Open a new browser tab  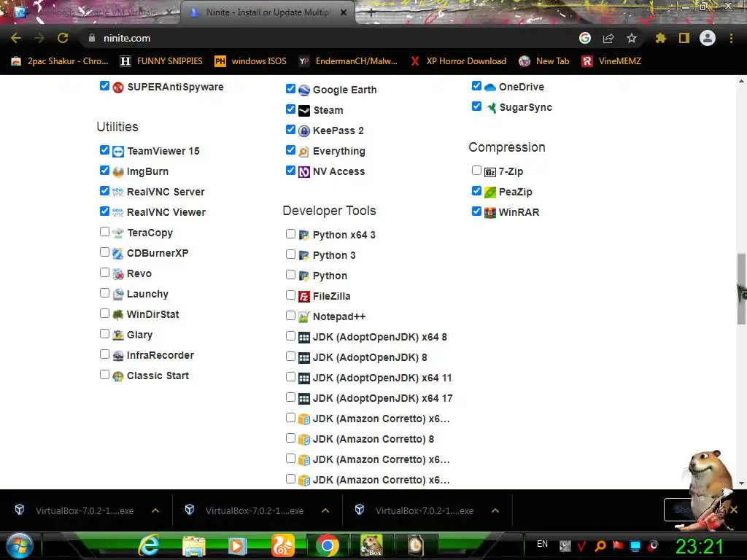[x=371, y=13]
